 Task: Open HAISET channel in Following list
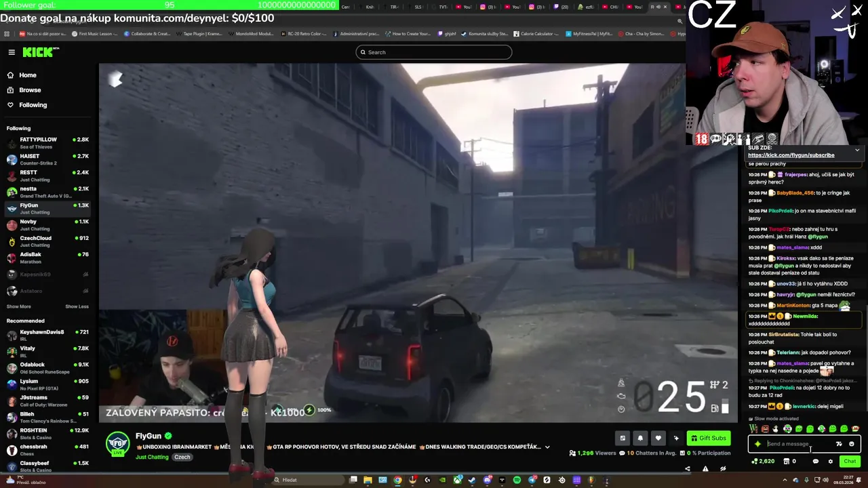pyautogui.click(x=47, y=159)
